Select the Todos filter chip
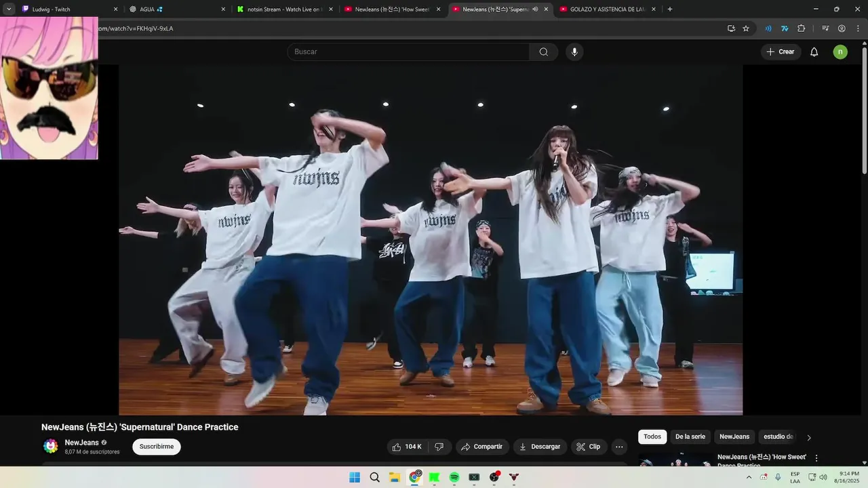Screen dimensions: 868x488 [652, 437]
